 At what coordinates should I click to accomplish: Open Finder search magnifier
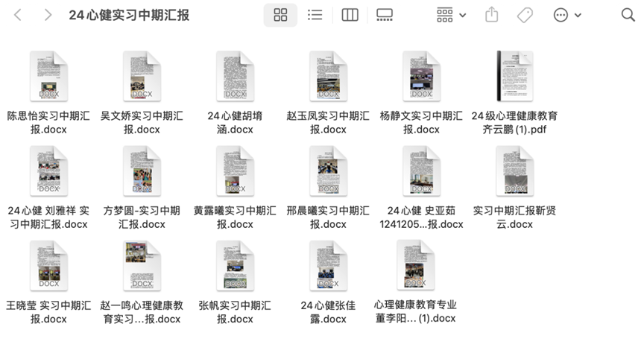point(628,15)
